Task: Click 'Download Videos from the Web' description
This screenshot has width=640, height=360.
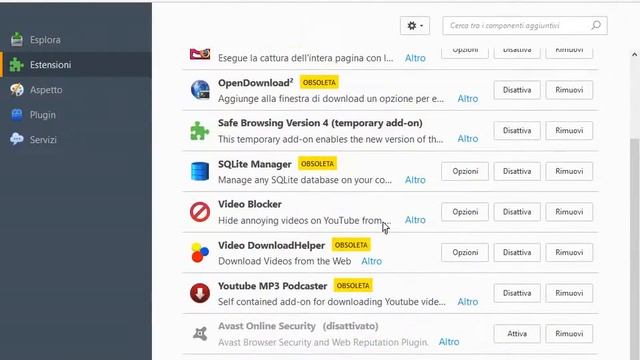Action: pyautogui.click(x=284, y=261)
